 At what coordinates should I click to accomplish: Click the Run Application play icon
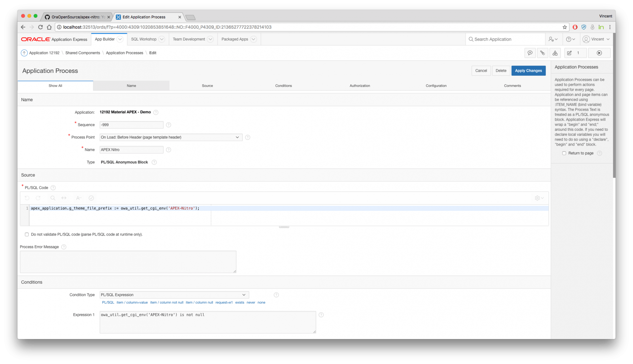coord(599,53)
